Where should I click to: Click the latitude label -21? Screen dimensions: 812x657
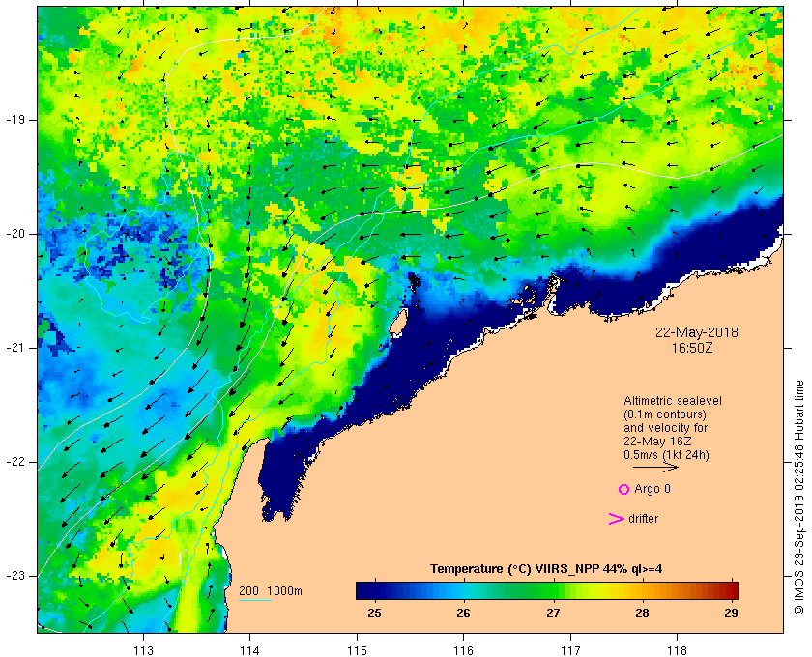point(15,348)
